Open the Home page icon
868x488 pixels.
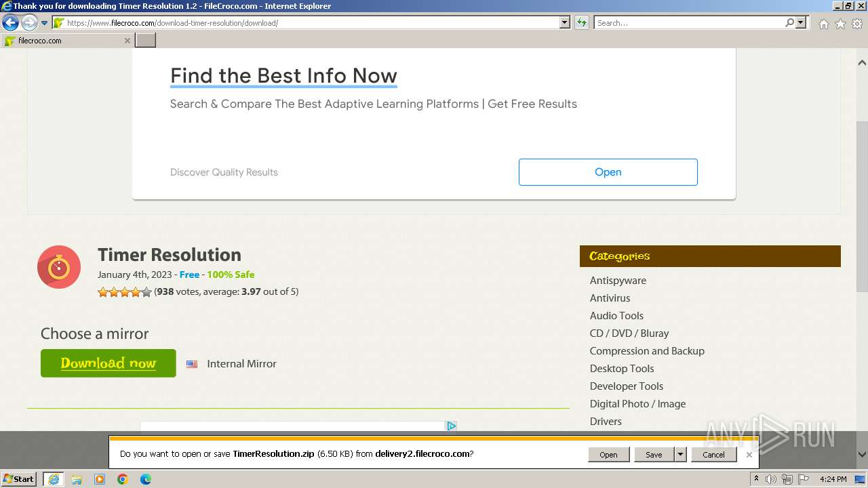823,24
